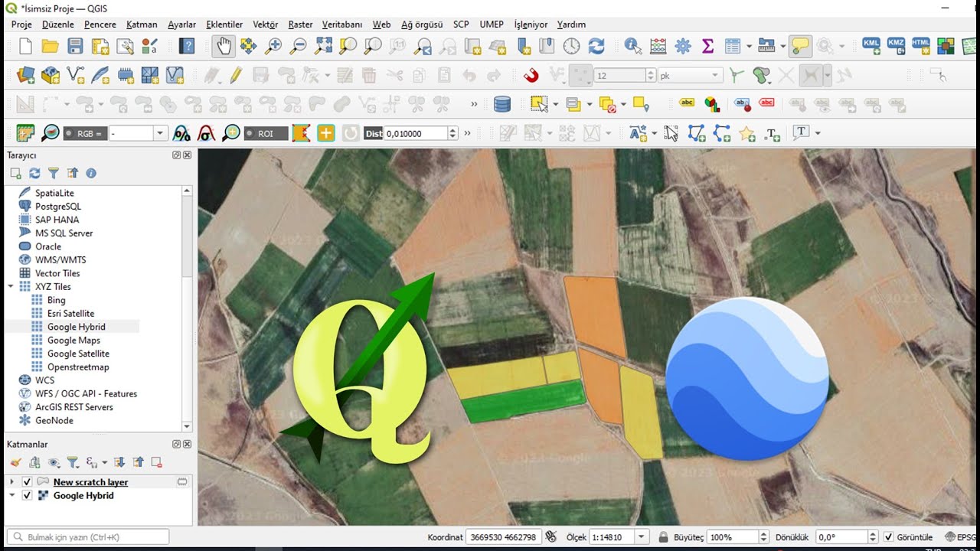The width and height of the screenshot is (980, 551).
Task: Click the locator search box
Action: (87, 537)
